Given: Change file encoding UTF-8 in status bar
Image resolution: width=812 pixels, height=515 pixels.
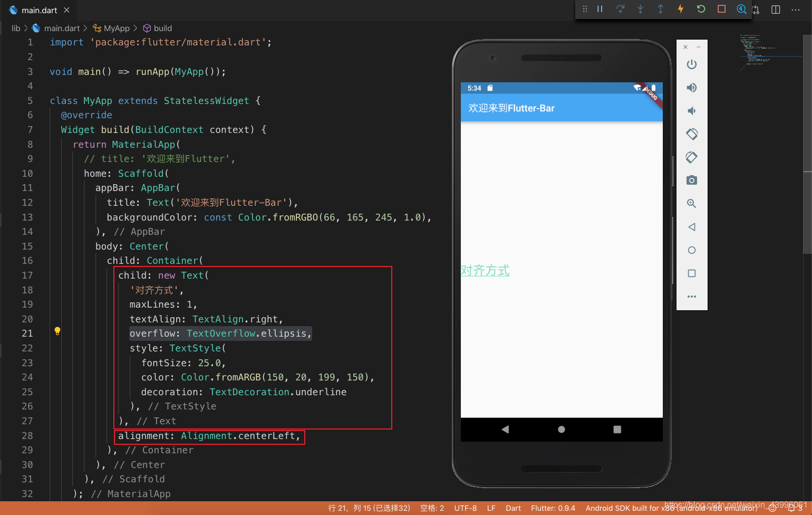Looking at the screenshot, I should [x=466, y=508].
